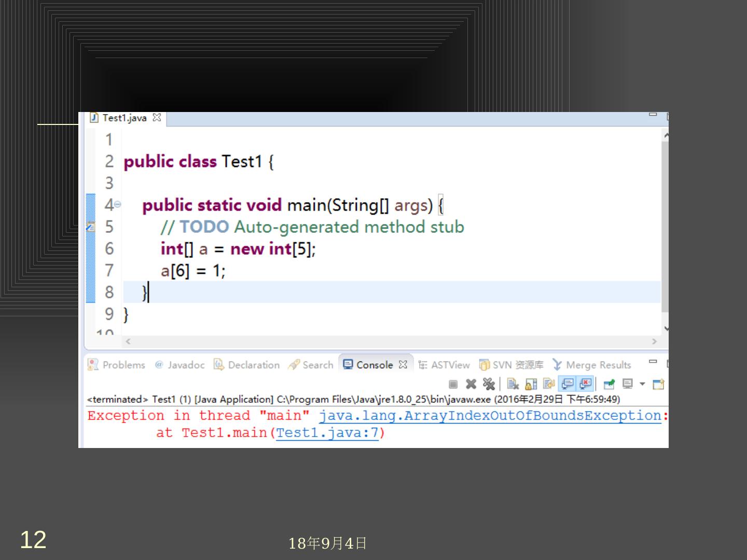Click the Display Selected Console monitor icon
The height and width of the screenshot is (560, 747).
coord(628,384)
